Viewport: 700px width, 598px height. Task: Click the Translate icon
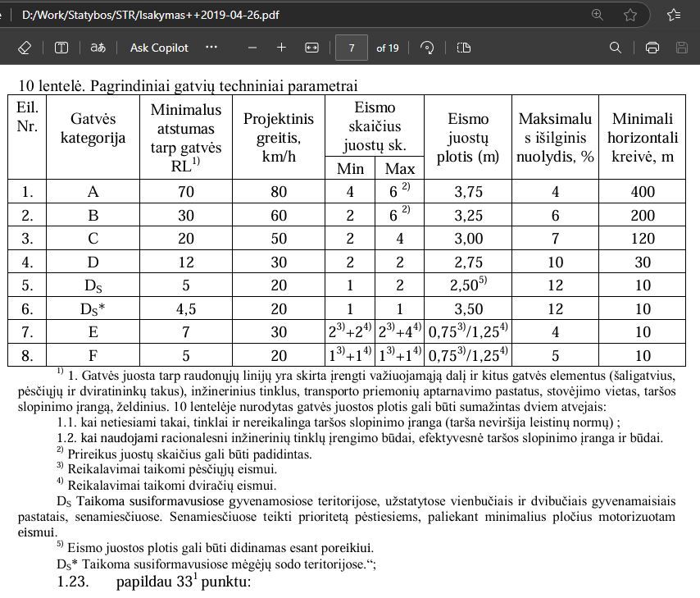click(98, 48)
